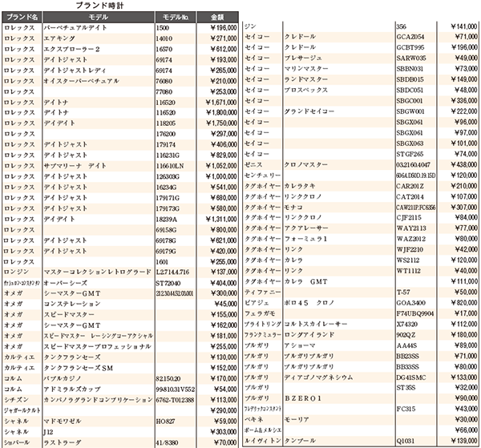Click the ジャガールクルト brand cell

click(22, 410)
